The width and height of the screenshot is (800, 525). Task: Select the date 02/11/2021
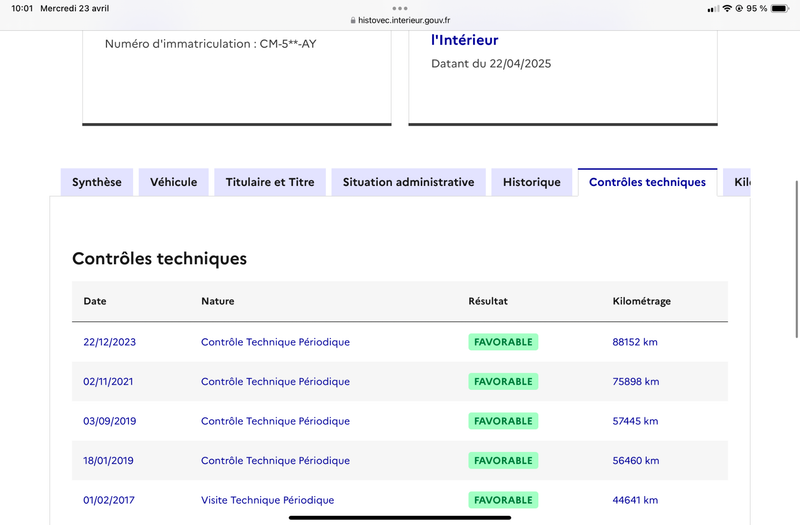108,382
